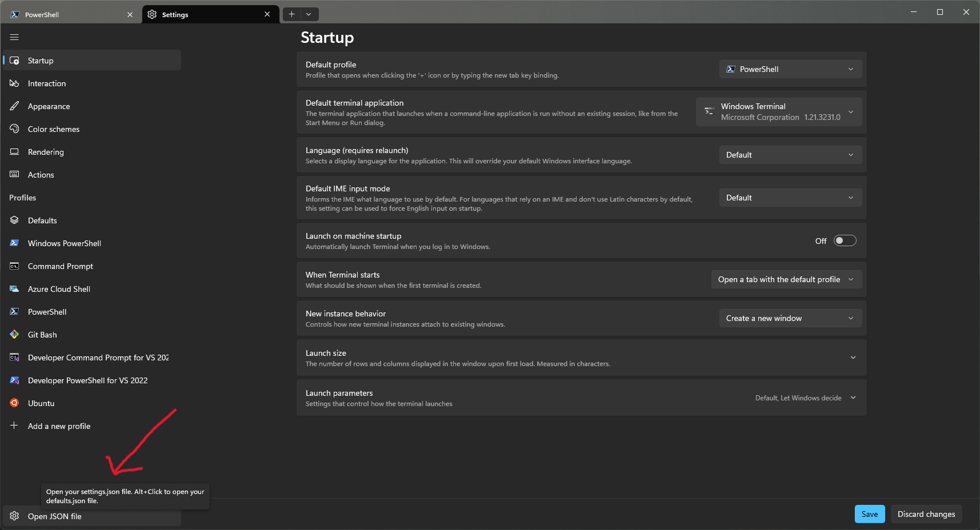
Task: Go to the Color schemes page
Action: (93, 129)
